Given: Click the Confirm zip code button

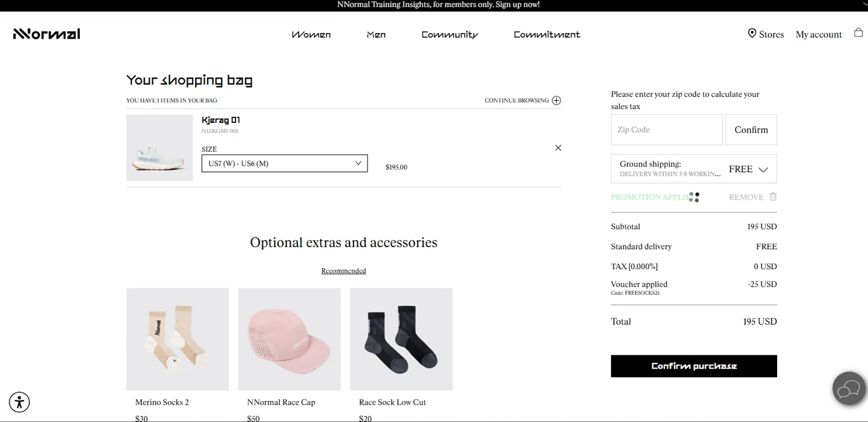Looking at the screenshot, I should coord(751,130).
